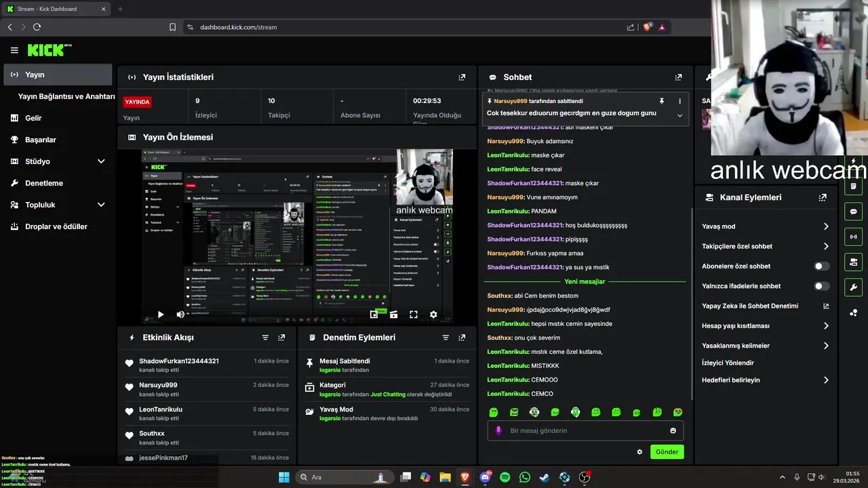The image size is (868, 488).
Task: Unpin the pinned chat message
Action: click(662, 101)
